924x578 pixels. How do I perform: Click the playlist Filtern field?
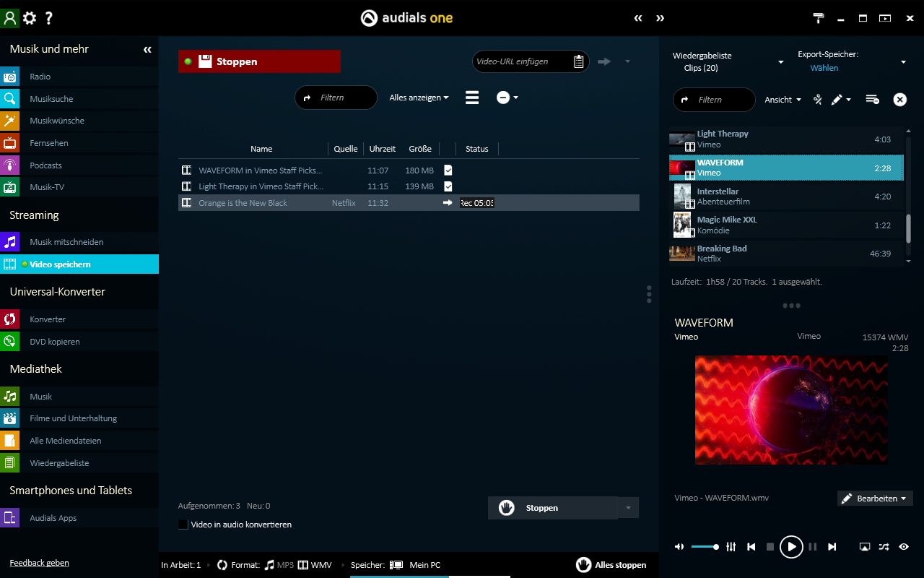pyautogui.click(x=714, y=100)
